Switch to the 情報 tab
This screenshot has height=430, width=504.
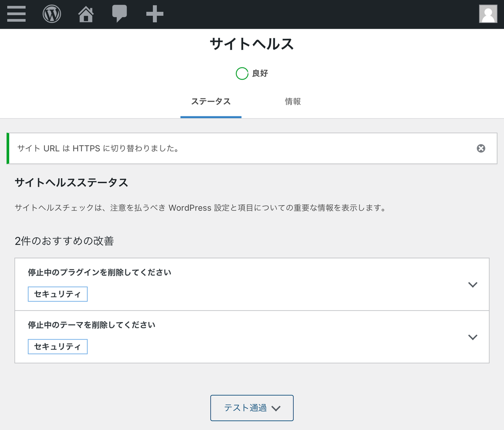[293, 101]
